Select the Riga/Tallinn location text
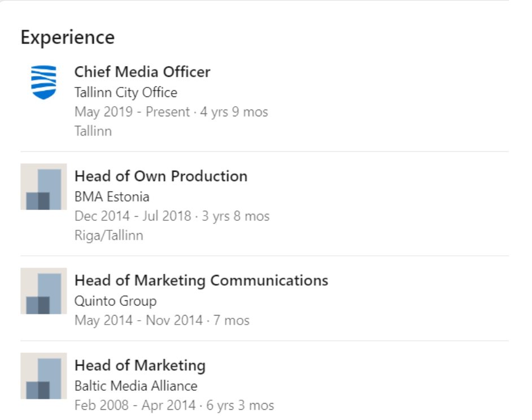The image size is (532, 420). point(108,235)
